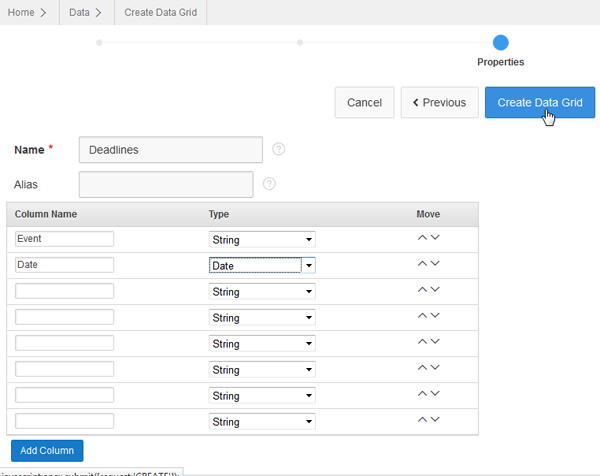Cancel the data grid creation

click(x=364, y=102)
